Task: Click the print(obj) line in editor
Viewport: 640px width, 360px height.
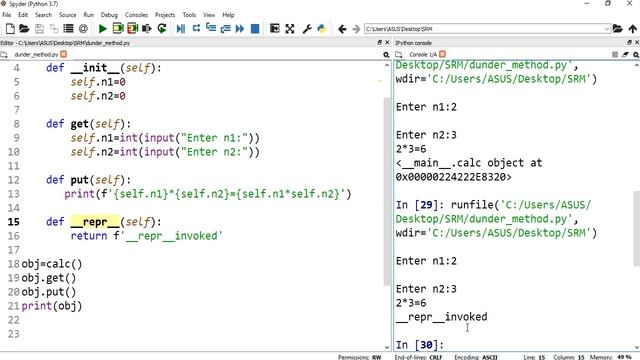Action: [x=52, y=306]
